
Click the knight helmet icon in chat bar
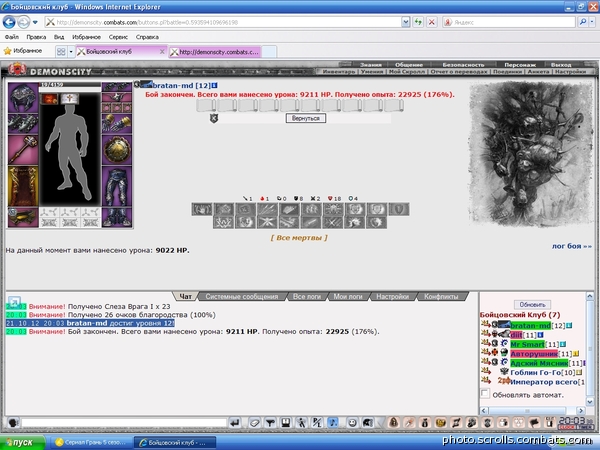367,423
